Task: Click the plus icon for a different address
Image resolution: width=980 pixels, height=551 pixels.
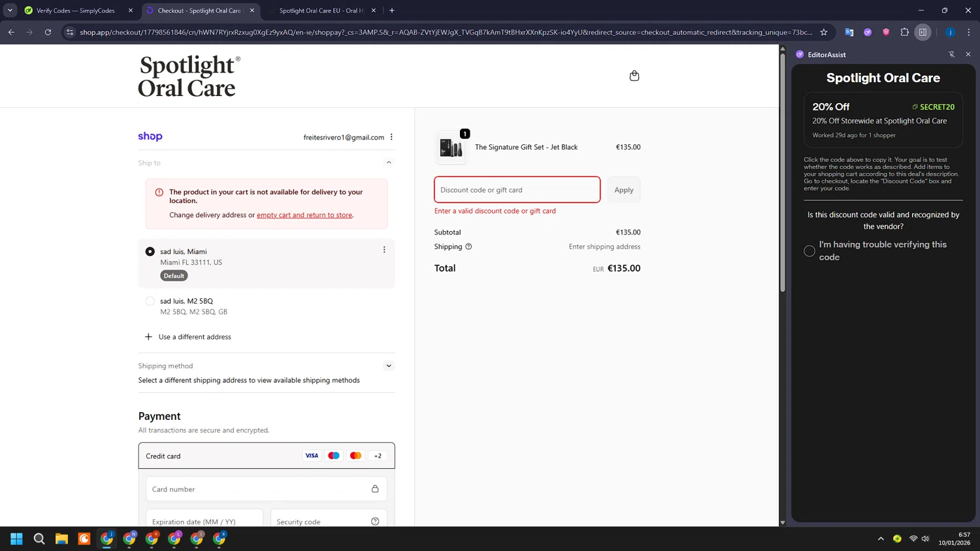Action: (148, 337)
